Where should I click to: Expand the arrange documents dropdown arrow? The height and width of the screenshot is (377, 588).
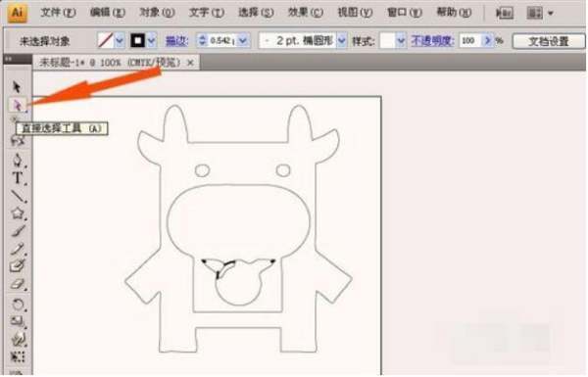pos(551,14)
